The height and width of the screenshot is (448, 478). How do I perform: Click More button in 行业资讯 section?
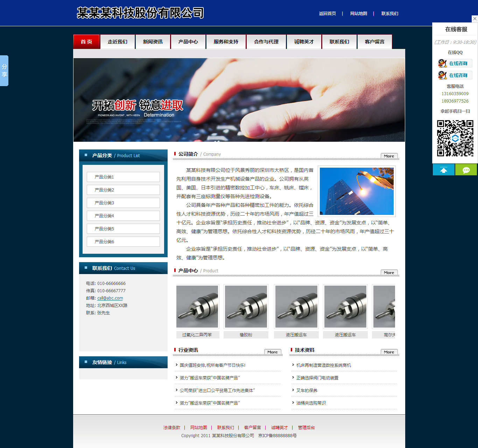(x=272, y=352)
